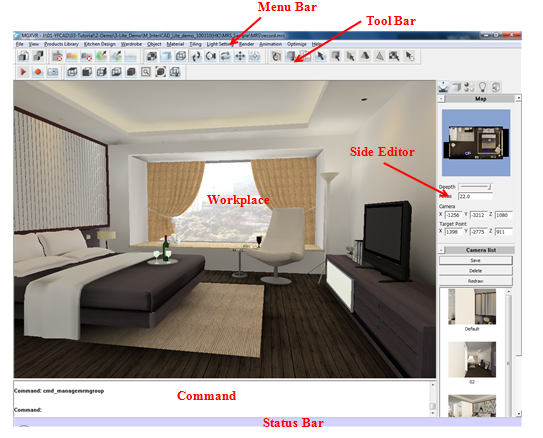Click the Save camera button
Screen dimensions: 543x438
point(475,260)
